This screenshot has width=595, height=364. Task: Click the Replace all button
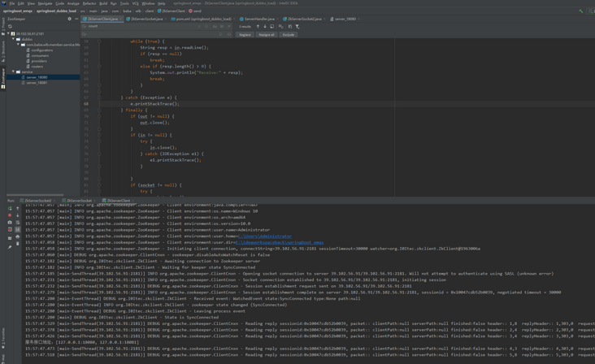click(x=267, y=35)
